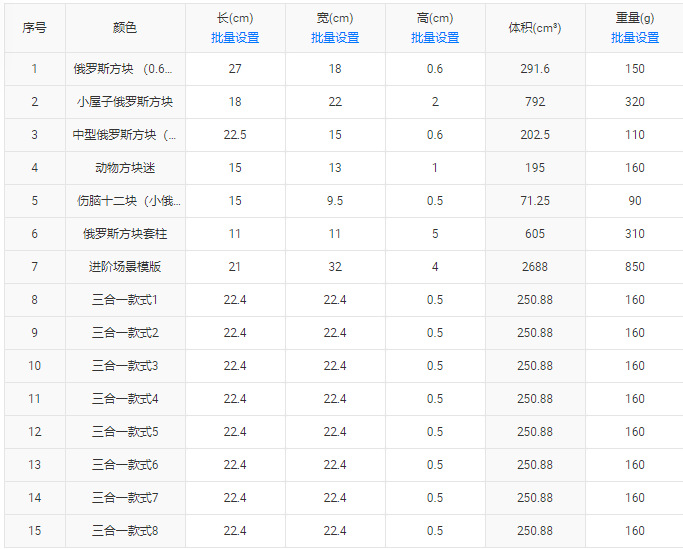
Task: Select the 进阶场景模版 name cell
Action: [x=125, y=267]
